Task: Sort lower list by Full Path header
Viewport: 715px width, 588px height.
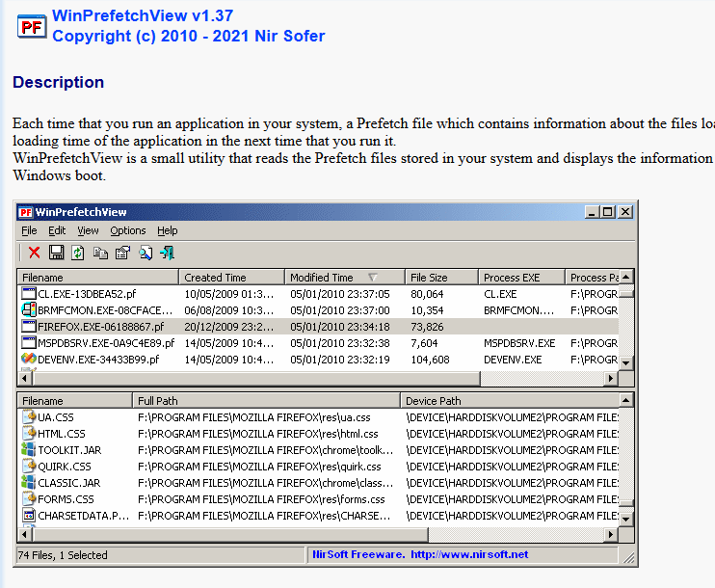Action: pos(266,401)
